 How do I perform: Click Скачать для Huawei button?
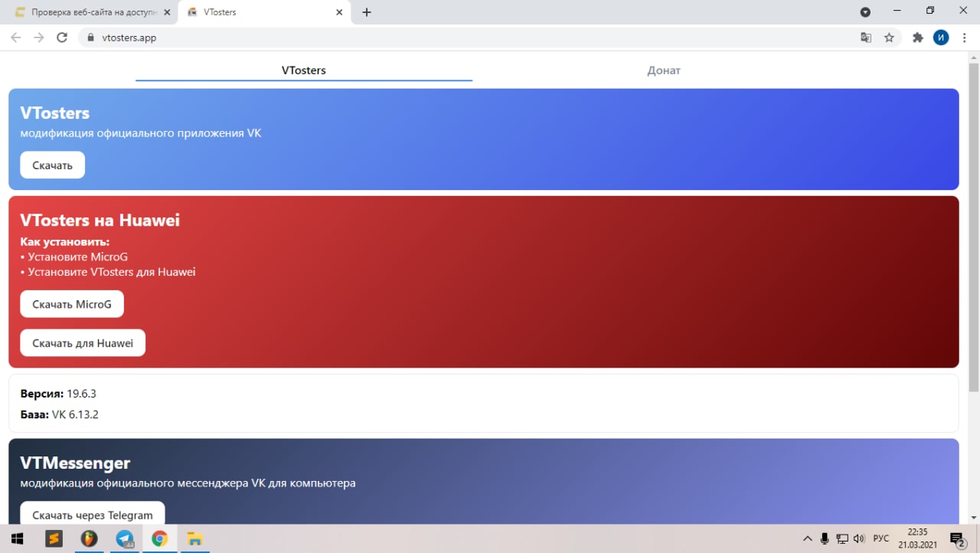coord(83,343)
